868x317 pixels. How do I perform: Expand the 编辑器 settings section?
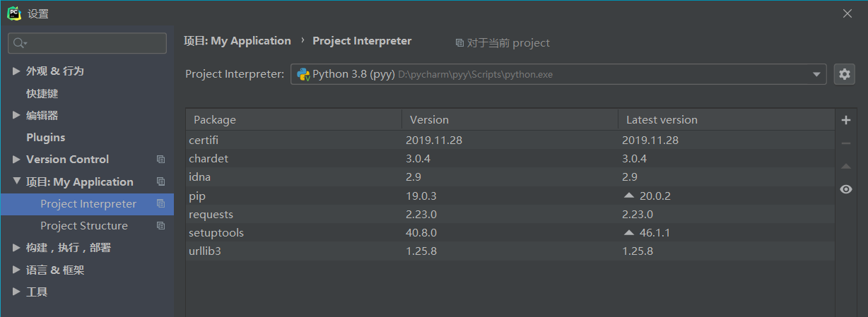[17, 115]
